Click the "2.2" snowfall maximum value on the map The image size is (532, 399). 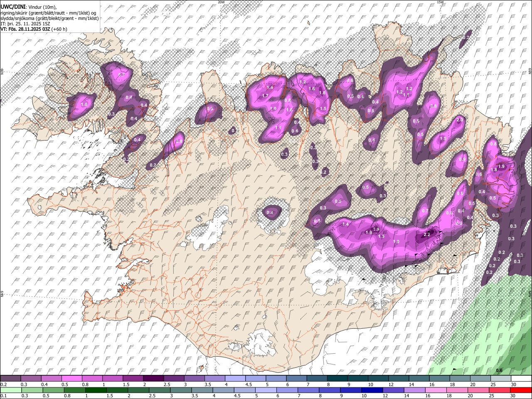click(427, 235)
